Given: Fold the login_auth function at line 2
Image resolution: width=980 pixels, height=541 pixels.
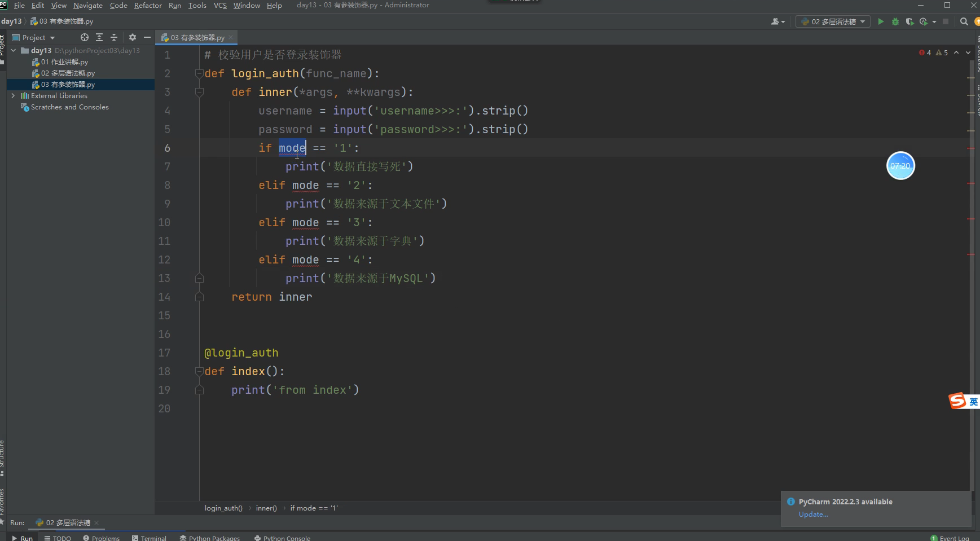Looking at the screenshot, I should pos(199,73).
